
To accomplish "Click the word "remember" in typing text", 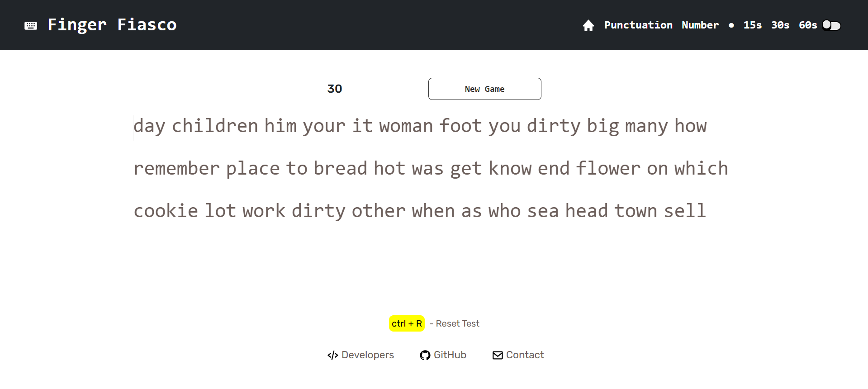I will click(176, 169).
